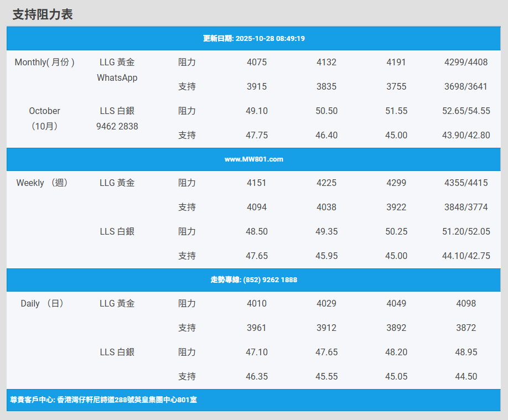Select the Monthly(月份) row label
The image size is (508, 420).
(45, 63)
